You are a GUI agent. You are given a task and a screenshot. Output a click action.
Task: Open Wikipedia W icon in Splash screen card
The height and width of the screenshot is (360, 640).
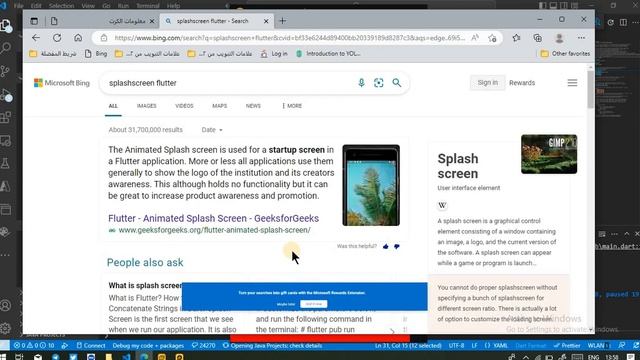pyautogui.click(x=442, y=205)
